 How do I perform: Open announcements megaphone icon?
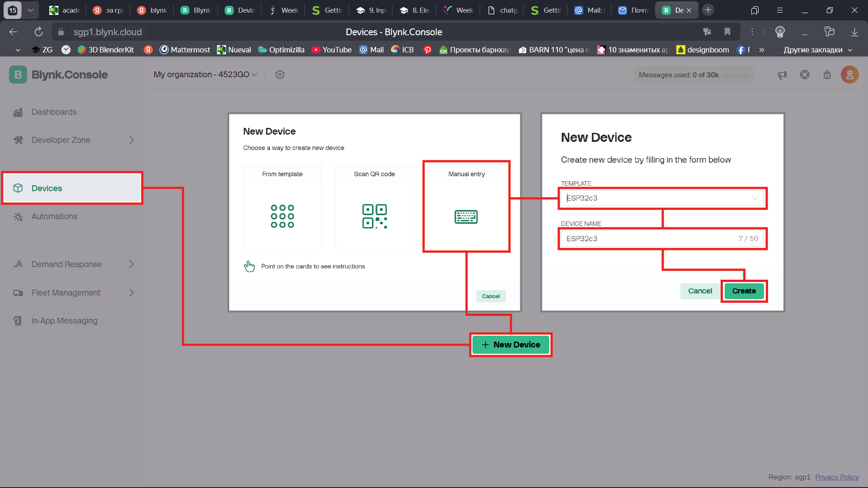pyautogui.click(x=782, y=75)
